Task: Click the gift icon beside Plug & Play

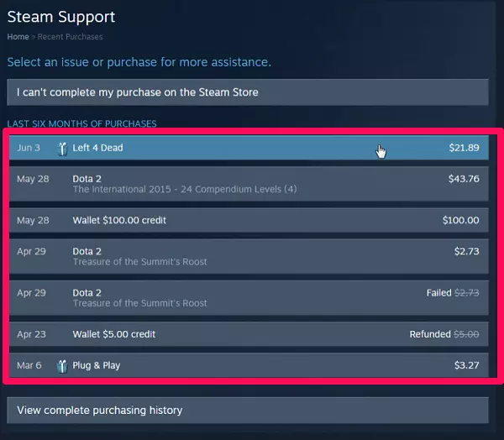Action: point(62,366)
